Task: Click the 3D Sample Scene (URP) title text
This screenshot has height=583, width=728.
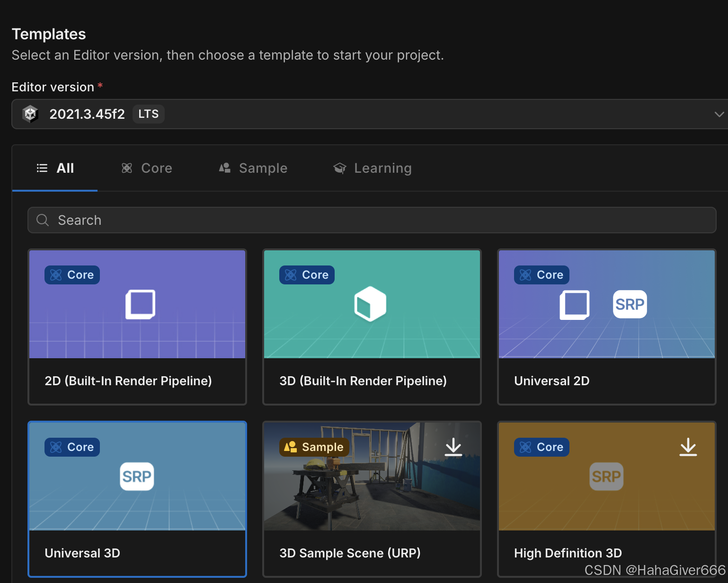Action: pyautogui.click(x=350, y=553)
